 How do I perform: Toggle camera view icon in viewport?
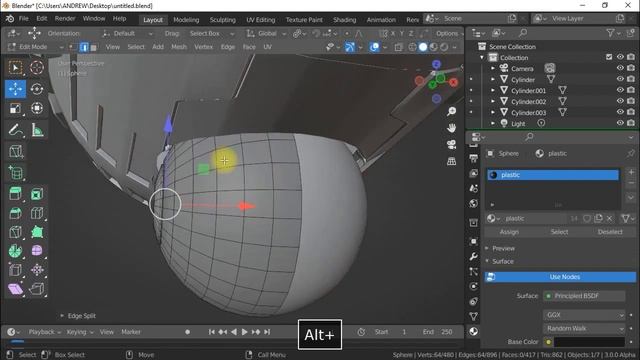451,144
